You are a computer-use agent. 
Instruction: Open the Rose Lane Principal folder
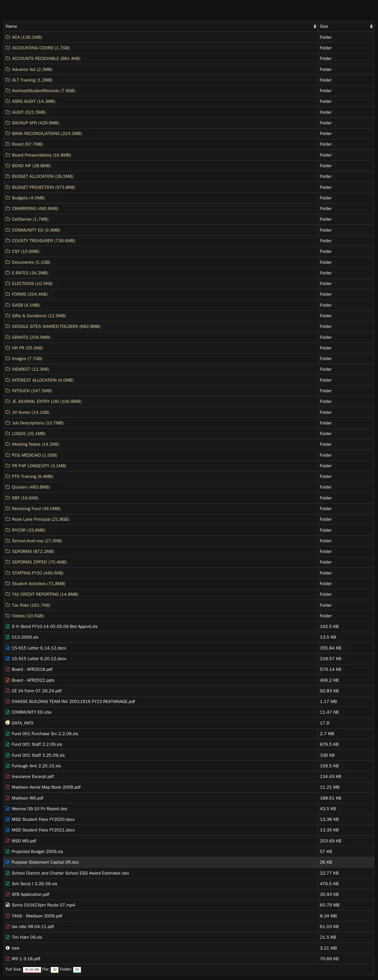point(40,519)
